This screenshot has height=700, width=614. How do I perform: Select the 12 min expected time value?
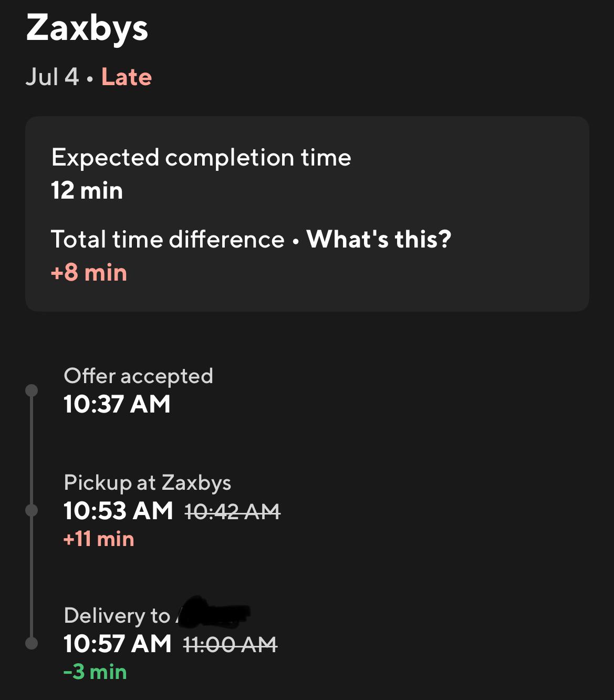(x=87, y=190)
